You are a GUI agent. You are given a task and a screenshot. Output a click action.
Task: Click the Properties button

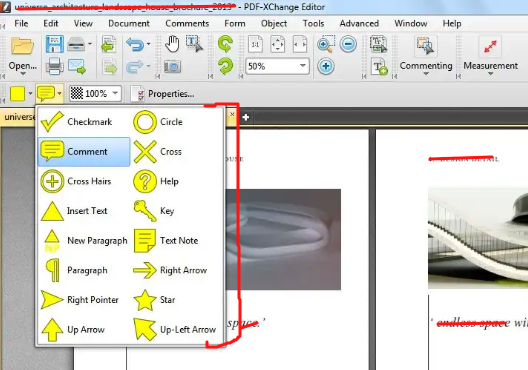click(x=163, y=94)
